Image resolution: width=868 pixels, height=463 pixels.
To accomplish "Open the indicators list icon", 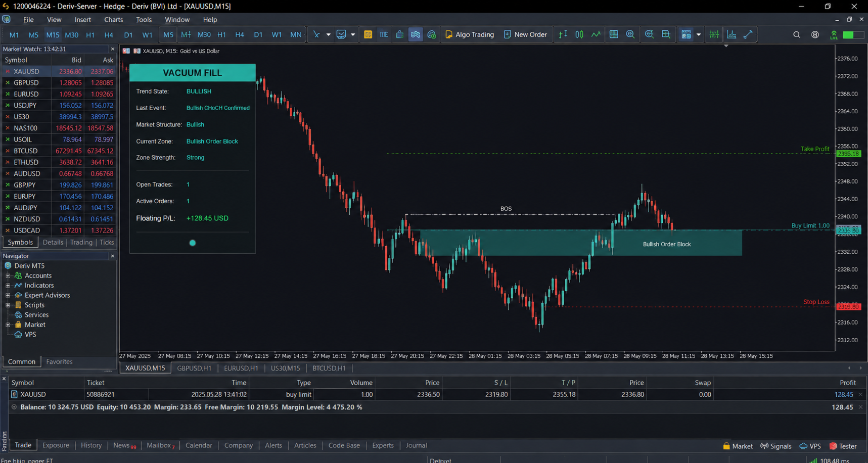I will (x=732, y=34).
